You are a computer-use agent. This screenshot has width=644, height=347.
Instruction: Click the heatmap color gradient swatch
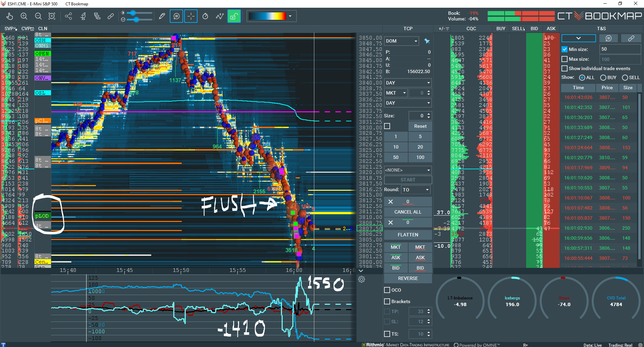(267, 16)
